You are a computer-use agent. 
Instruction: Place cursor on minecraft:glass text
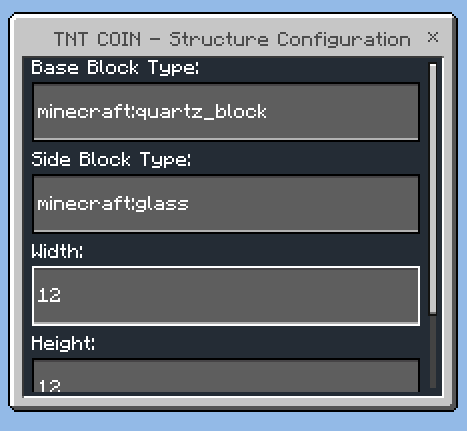point(113,204)
